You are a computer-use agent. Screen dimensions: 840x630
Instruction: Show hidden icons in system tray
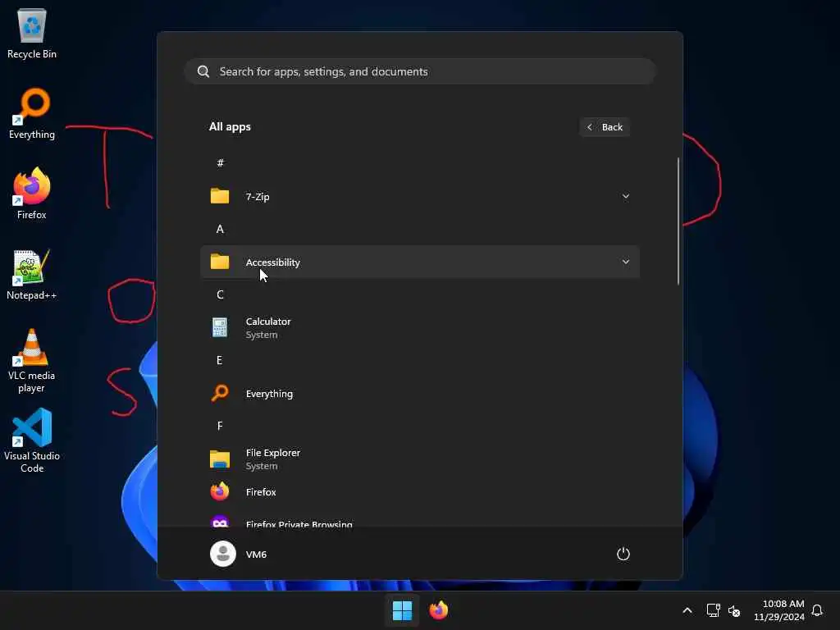coord(687,610)
